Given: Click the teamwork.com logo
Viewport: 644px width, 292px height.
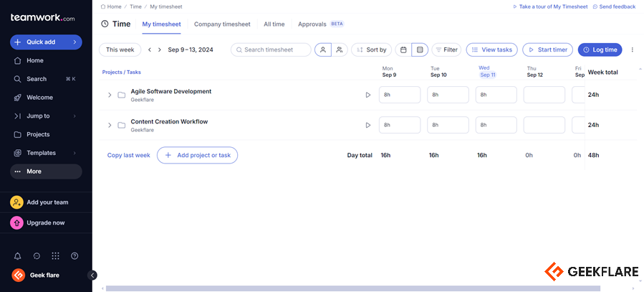Looking at the screenshot, I should [x=43, y=18].
